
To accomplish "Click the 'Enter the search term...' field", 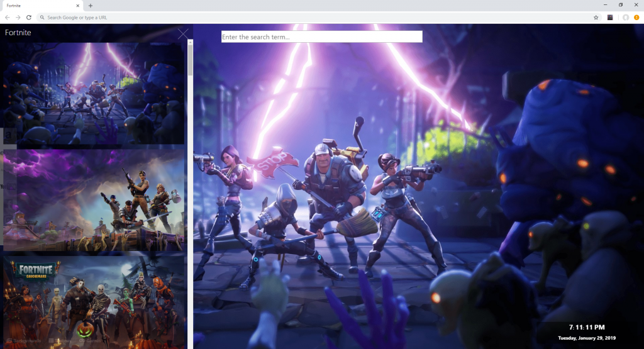I will click(x=321, y=36).
